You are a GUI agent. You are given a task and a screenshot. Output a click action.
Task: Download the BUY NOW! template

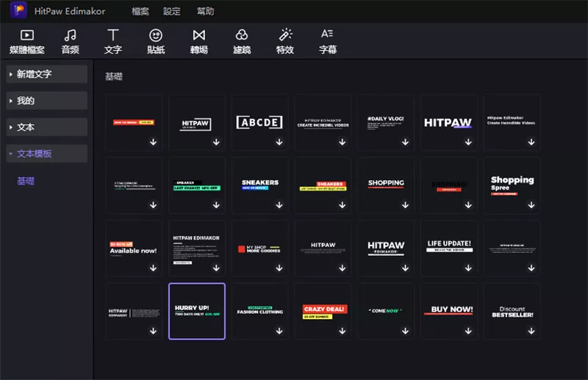pos(468,331)
